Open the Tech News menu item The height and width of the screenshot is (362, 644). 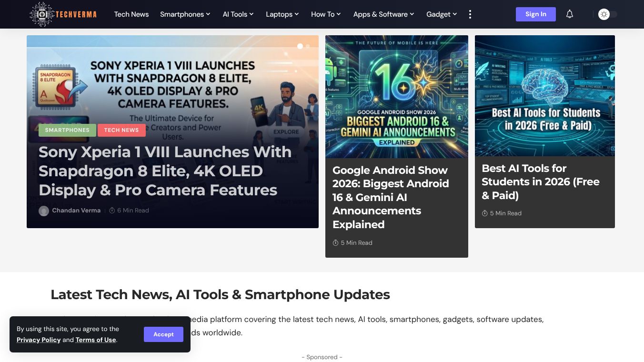131,14
